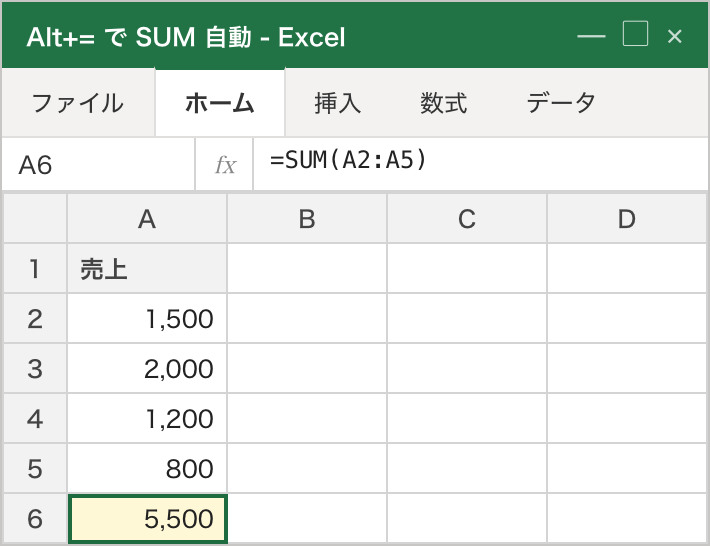This screenshot has width=710, height=546.
Task: Select row 5 header
Action: pyautogui.click(x=35, y=468)
